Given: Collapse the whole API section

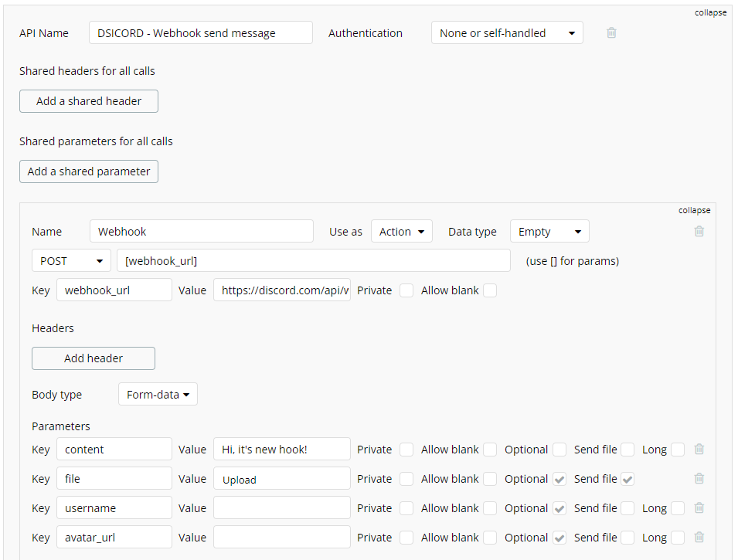Looking at the screenshot, I should [710, 12].
